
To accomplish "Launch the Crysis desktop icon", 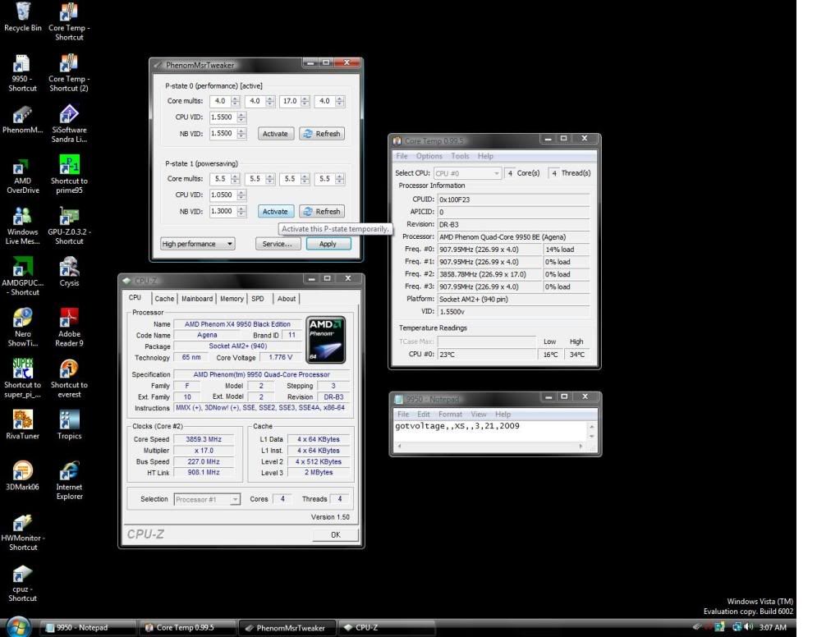I will tap(69, 268).
